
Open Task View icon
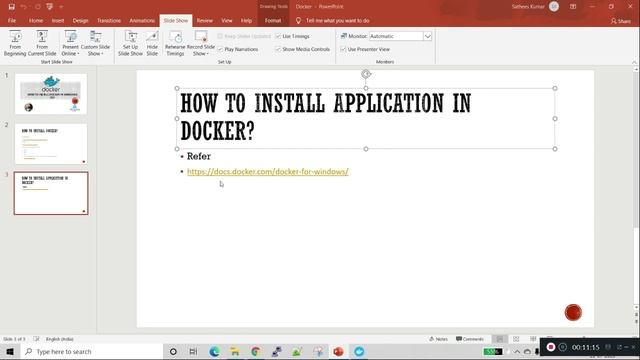click(193, 351)
